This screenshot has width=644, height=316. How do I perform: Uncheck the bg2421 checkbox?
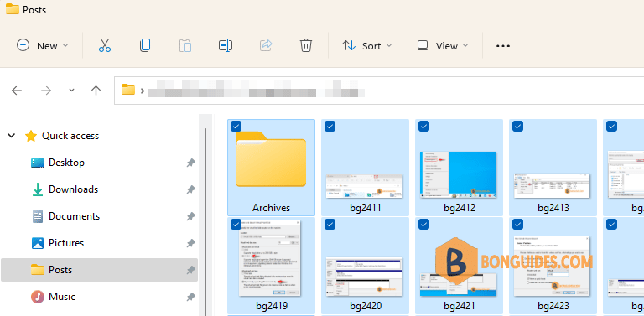click(x=423, y=224)
